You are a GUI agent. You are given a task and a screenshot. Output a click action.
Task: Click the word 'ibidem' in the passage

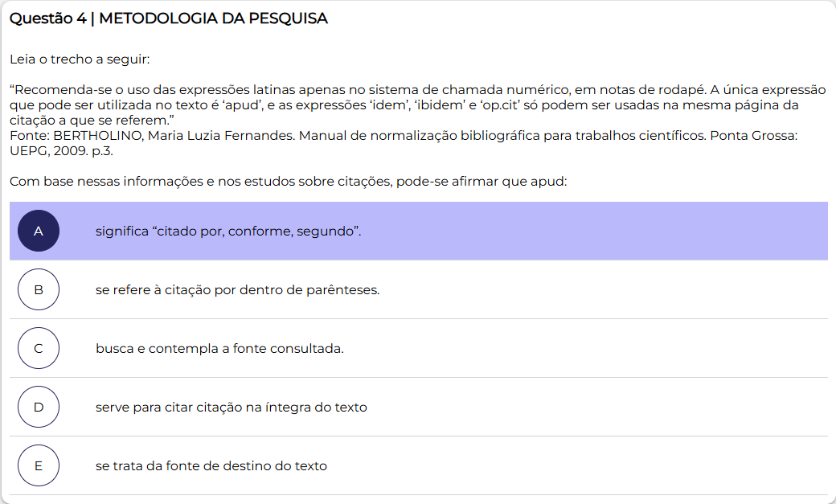click(436, 105)
